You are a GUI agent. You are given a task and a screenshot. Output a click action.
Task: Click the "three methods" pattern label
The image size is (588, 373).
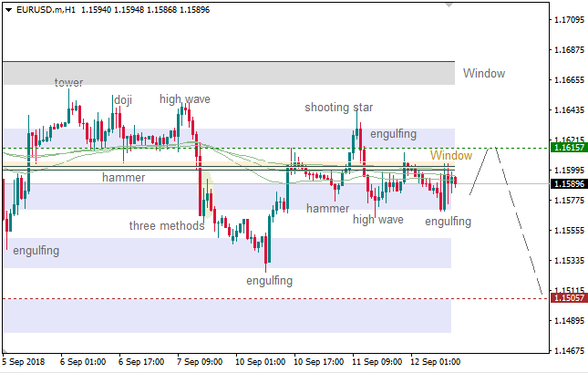166,225
